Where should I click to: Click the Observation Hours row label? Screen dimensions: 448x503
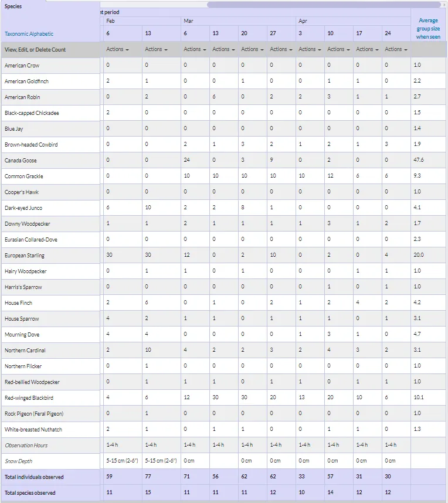pyautogui.click(x=26, y=446)
